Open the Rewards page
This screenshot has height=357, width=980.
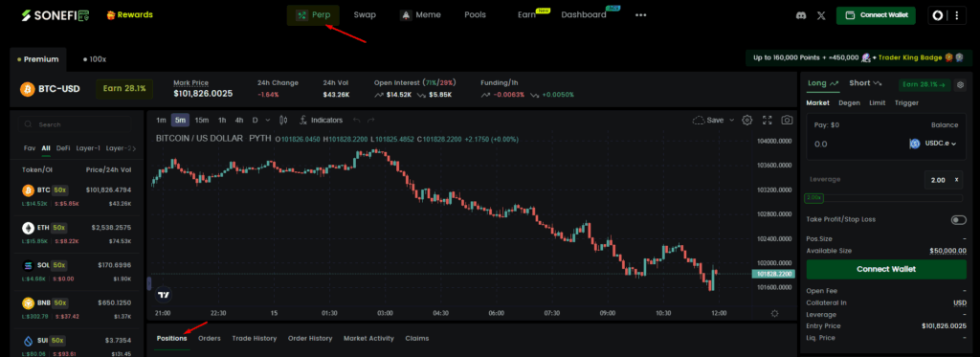point(129,15)
